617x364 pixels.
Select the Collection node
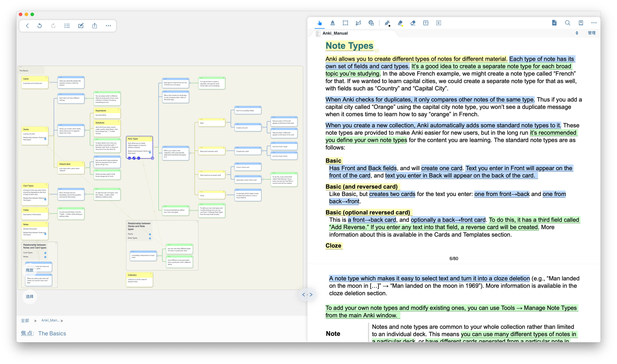[x=139, y=279]
